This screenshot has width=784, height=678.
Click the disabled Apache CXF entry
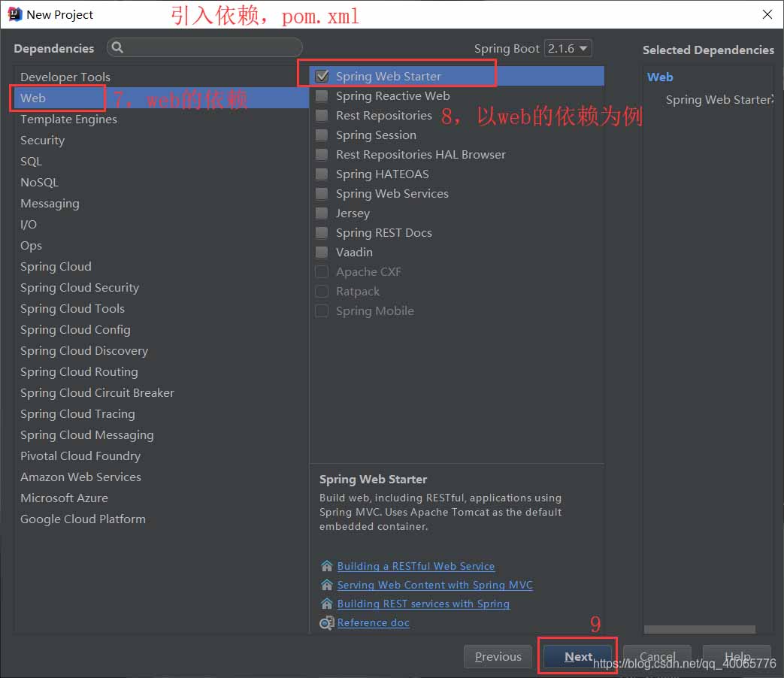coord(456,272)
